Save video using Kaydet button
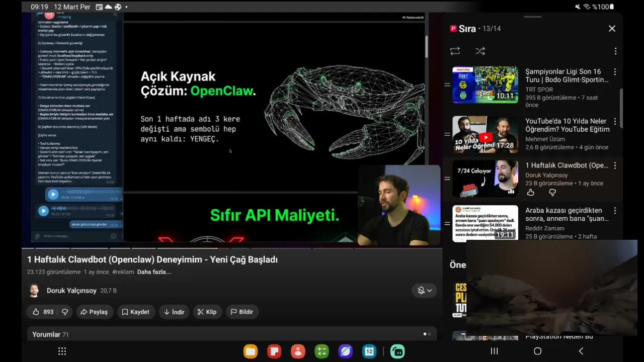Image resolution: width=644 pixels, height=362 pixels. [x=136, y=312]
